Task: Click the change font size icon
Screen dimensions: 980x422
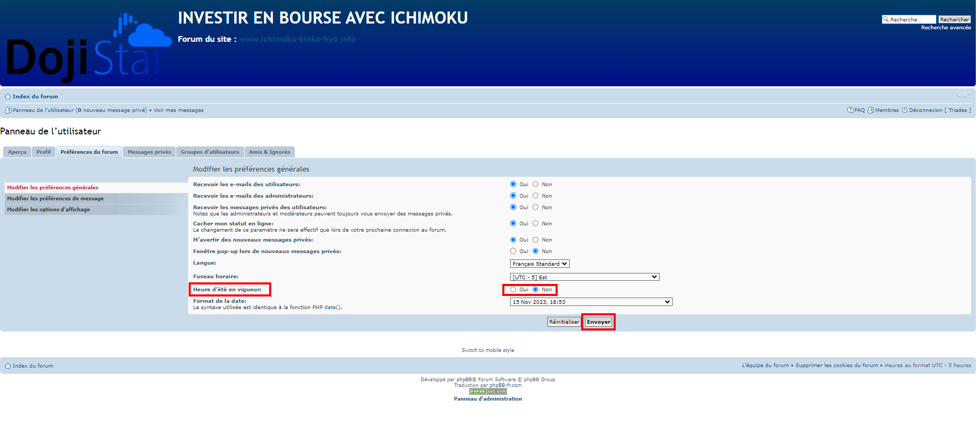Action: pos(964,95)
